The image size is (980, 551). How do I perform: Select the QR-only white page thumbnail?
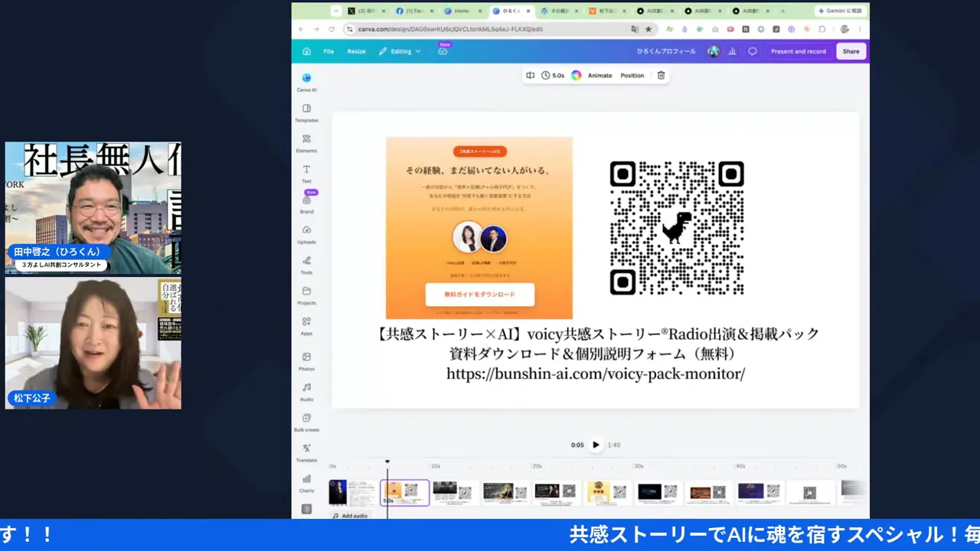[810, 492]
